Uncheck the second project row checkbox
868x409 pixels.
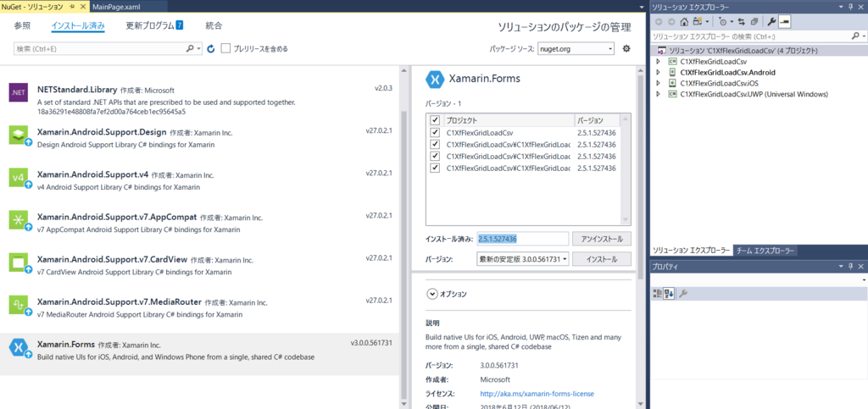435,144
